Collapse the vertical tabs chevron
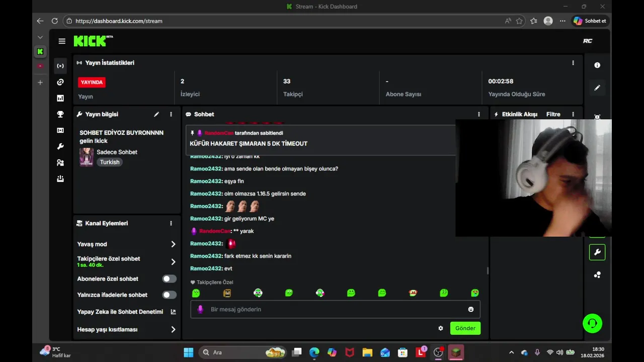 (40, 37)
